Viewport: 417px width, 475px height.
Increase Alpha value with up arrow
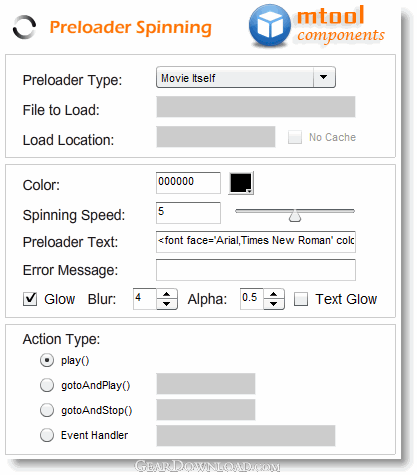tap(274, 294)
